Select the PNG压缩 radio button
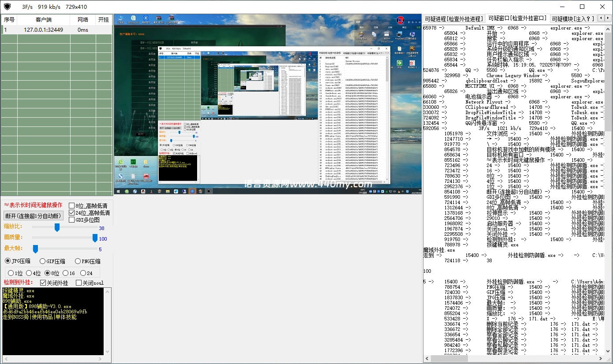The height and width of the screenshot is (364, 613). (x=78, y=261)
